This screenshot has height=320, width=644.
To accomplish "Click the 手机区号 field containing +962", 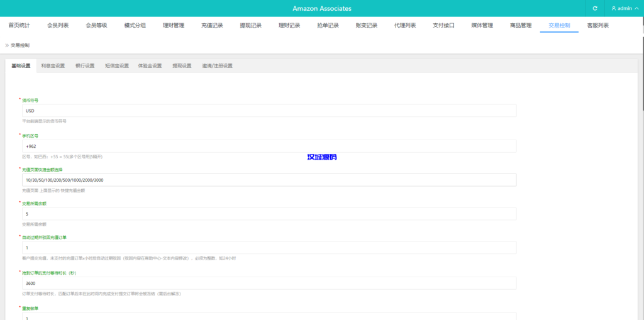I will tap(269, 146).
